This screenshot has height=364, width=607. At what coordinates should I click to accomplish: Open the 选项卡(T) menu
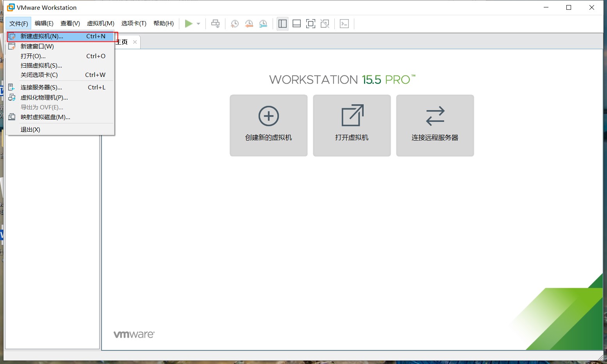134,23
